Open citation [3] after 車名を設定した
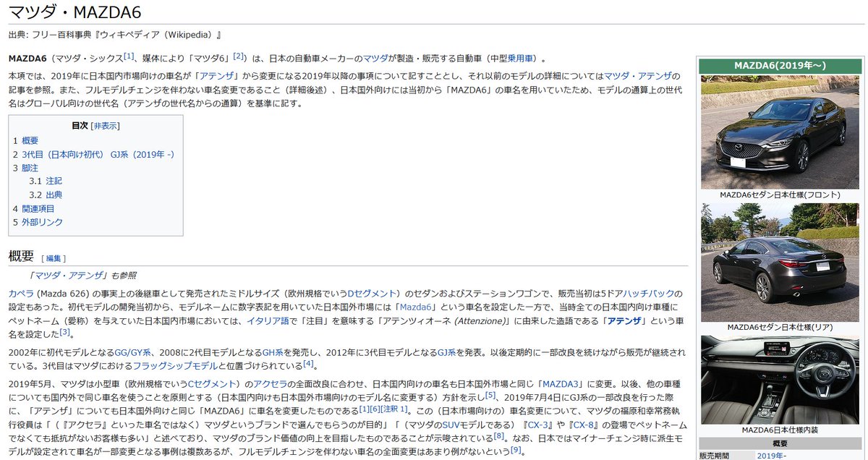 [x=64, y=331]
